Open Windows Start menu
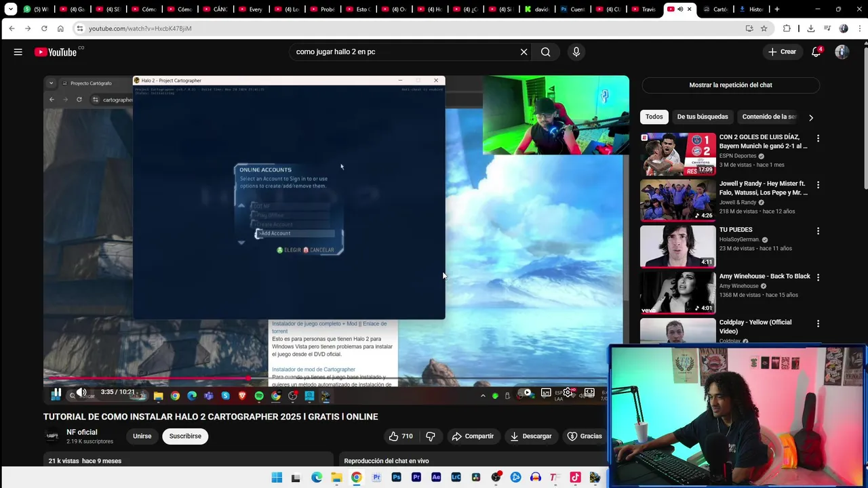The image size is (868, 488). coord(277,478)
